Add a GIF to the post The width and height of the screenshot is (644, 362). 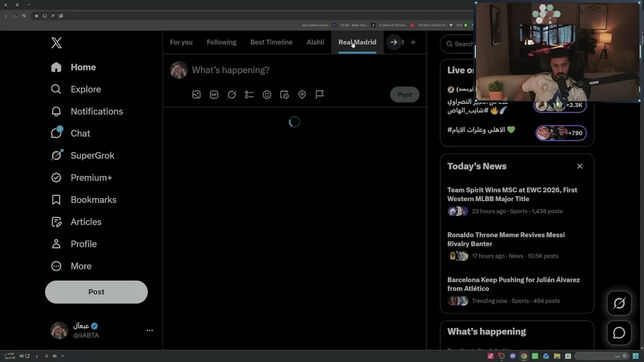click(x=214, y=95)
